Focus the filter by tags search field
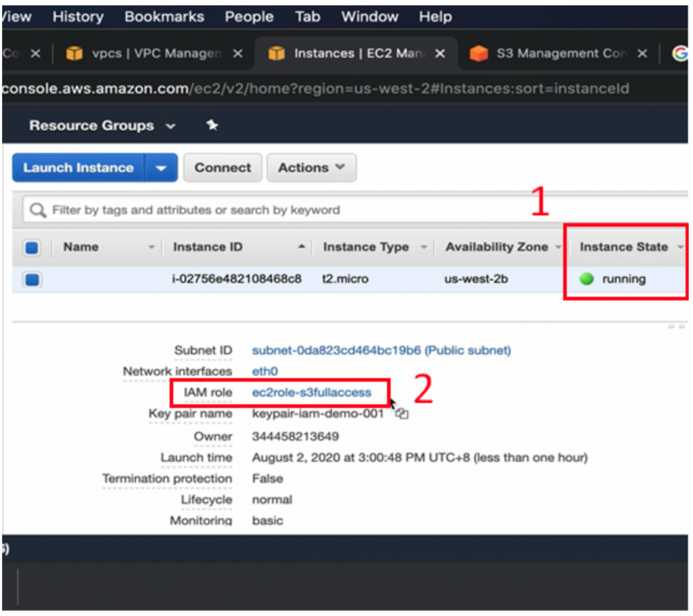Viewport: 693px width, 616px height. click(x=356, y=210)
